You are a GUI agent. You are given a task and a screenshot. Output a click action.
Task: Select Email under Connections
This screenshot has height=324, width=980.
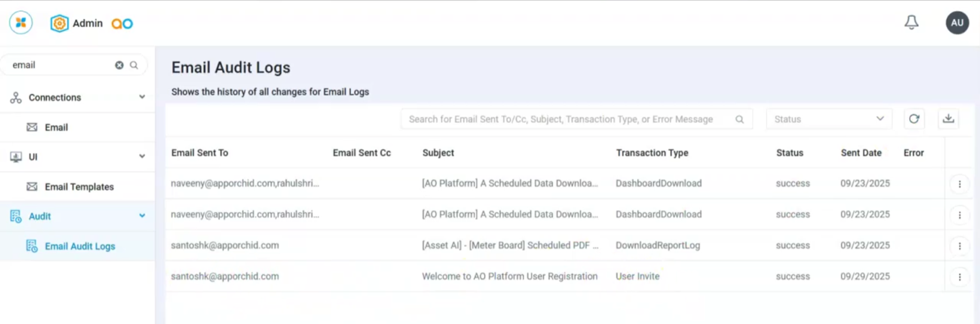pyautogui.click(x=56, y=127)
